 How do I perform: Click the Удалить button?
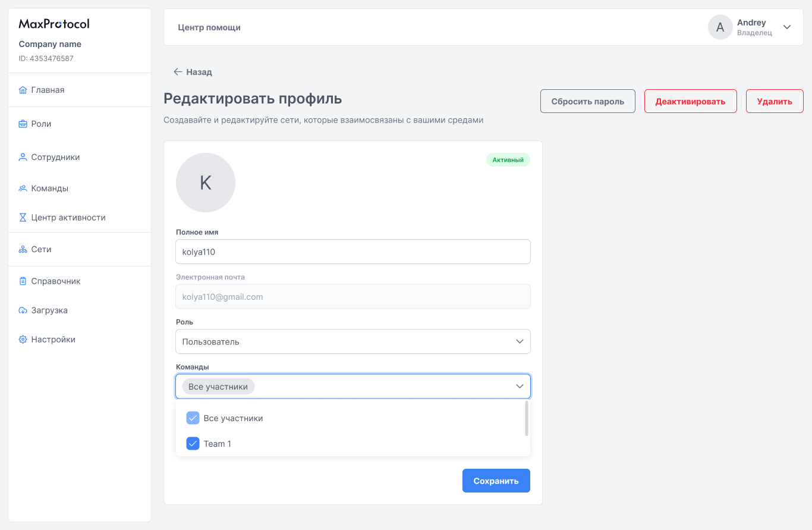coord(775,101)
